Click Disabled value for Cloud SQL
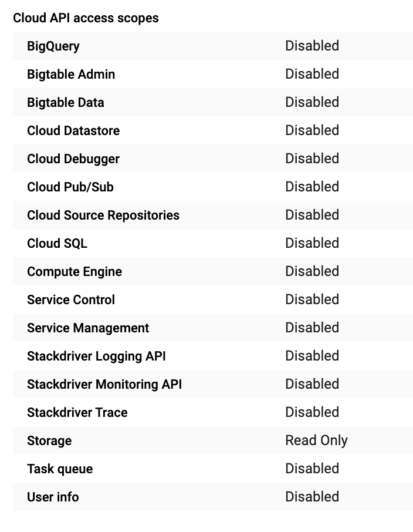This screenshot has height=532, width=413. (x=312, y=243)
